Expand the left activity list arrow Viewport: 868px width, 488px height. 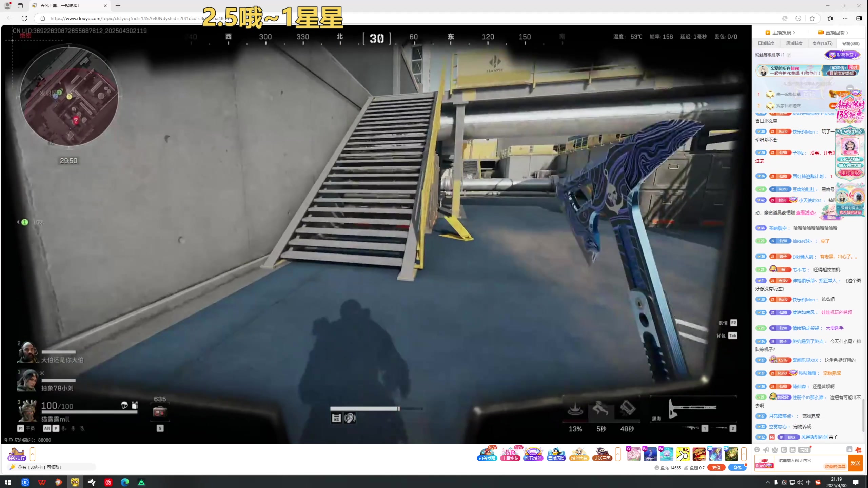tap(33, 454)
